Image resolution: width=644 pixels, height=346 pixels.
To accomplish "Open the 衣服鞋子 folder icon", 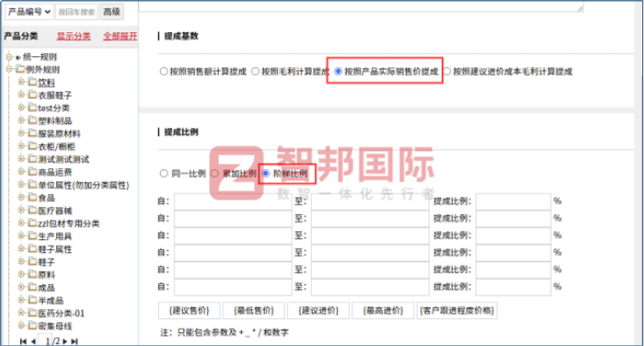I will (x=32, y=95).
